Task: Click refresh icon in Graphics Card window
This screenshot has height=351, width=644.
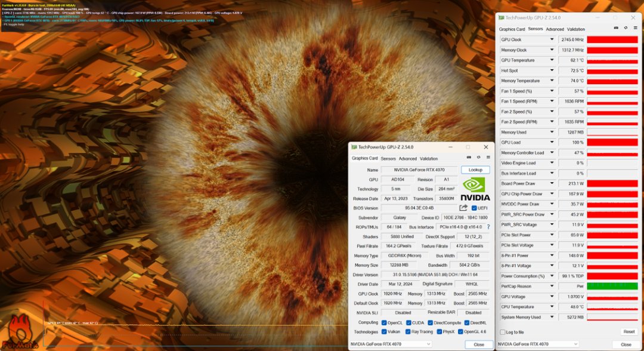Action: point(478,158)
